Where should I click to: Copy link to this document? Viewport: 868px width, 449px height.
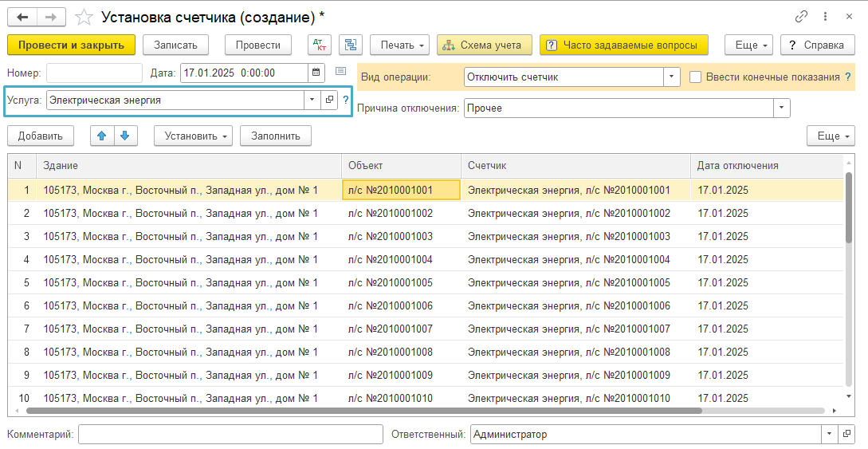[x=801, y=17]
